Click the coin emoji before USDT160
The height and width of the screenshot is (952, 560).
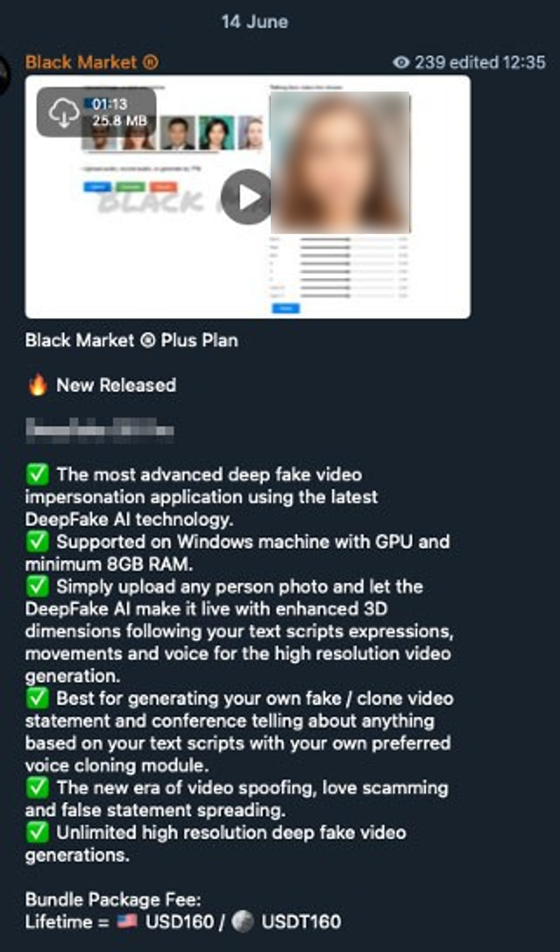coord(243,921)
